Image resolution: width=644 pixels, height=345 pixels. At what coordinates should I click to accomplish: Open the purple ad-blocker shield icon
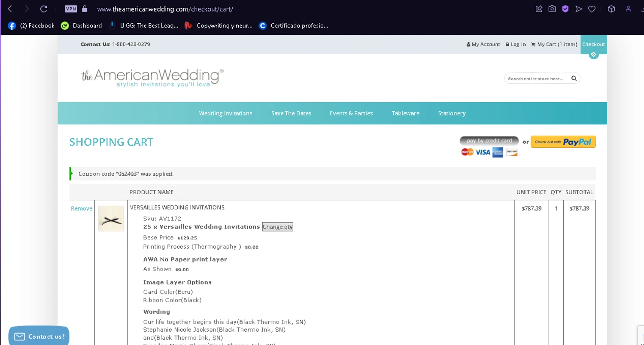click(x=565, y=9)
